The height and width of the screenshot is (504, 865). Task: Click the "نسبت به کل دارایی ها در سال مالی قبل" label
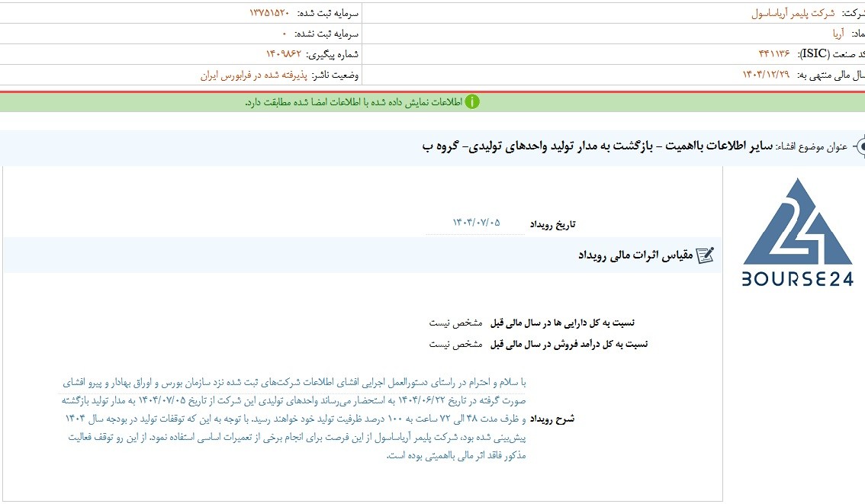pyautogui.click(x=563, y=323)
